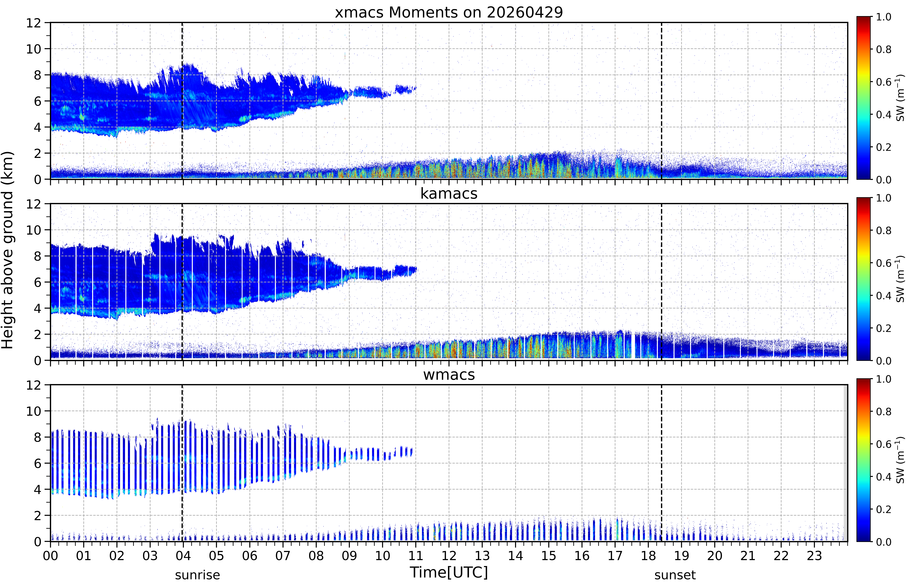Image resolution: width=912 pixels, height=588 pixels.
Task: Click the xmacs panel SW colorbar
Action: click(863, 98)
